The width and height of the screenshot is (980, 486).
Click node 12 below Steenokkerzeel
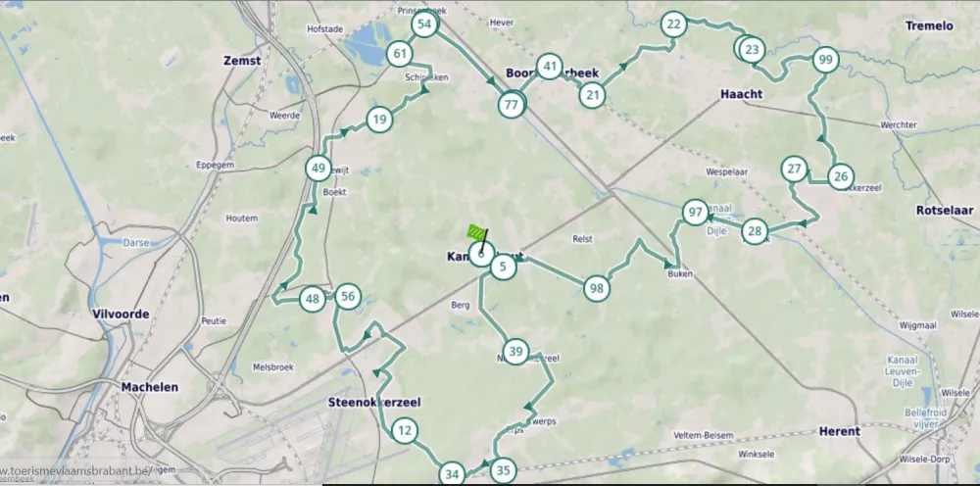[405, 430]
